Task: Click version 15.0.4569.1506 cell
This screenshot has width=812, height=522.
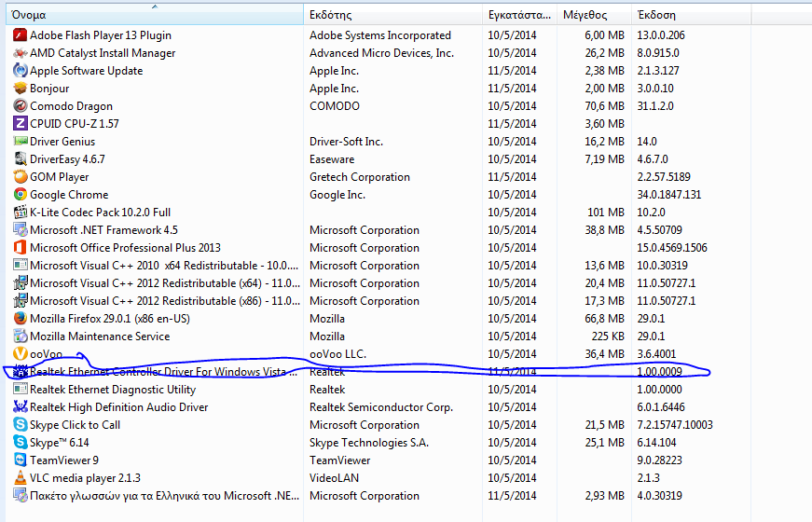Action: click(671, 248)
